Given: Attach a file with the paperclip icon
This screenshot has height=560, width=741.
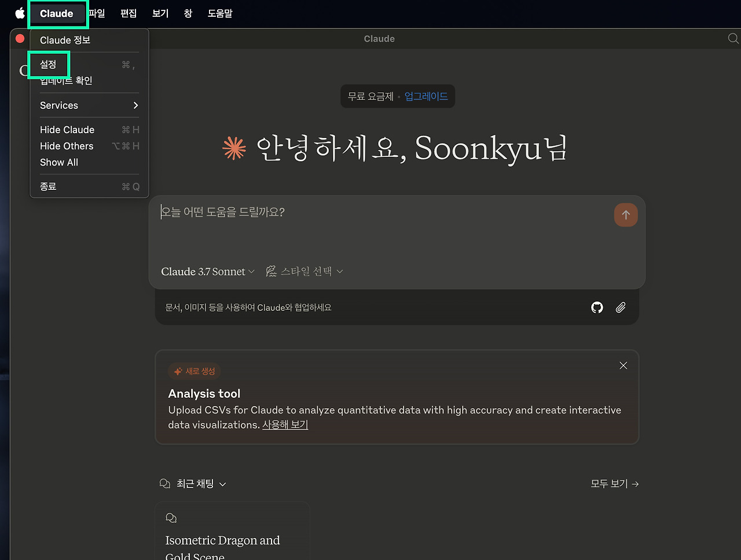Looking at the screenshot, I should [x=621, y=308].
